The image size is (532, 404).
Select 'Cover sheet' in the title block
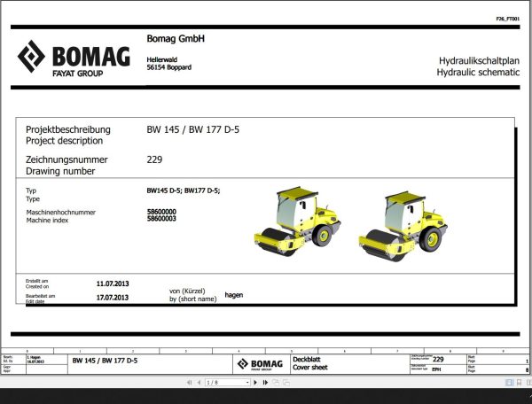point(310,368)
